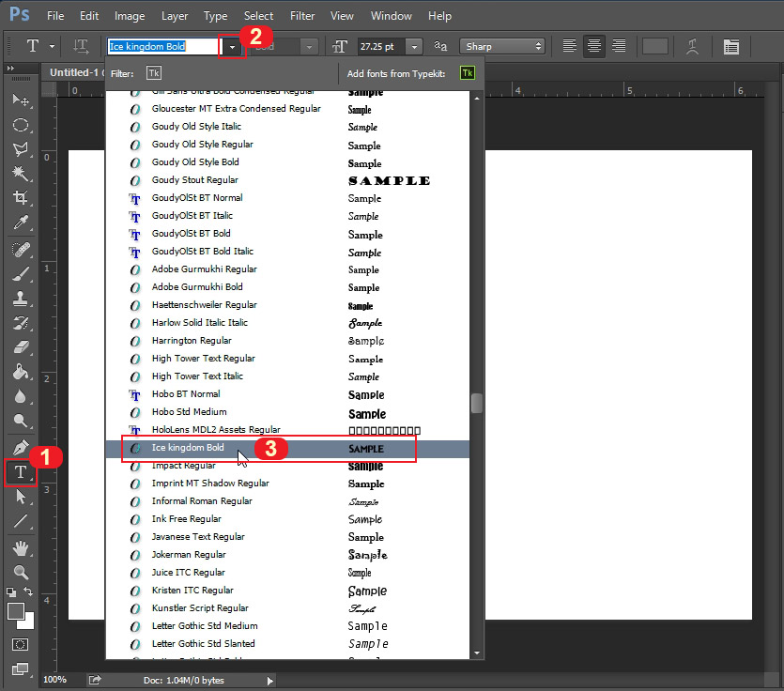Select the Brush tool
The width and height of the screenshot is (784, 691).
point(21,274)
